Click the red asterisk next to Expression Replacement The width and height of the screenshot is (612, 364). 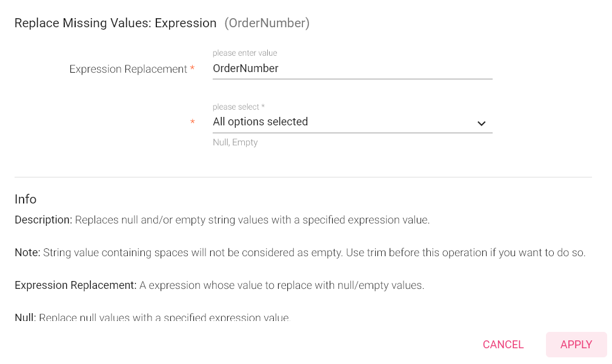click(x=192, y=68)
